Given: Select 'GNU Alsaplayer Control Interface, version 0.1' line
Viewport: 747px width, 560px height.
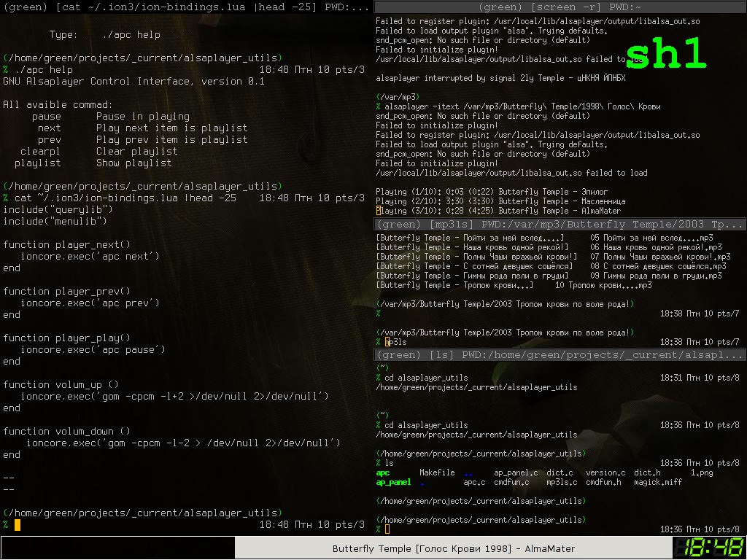Looking at the screenshot, I should pyautogui.click(x=133, y=81).
